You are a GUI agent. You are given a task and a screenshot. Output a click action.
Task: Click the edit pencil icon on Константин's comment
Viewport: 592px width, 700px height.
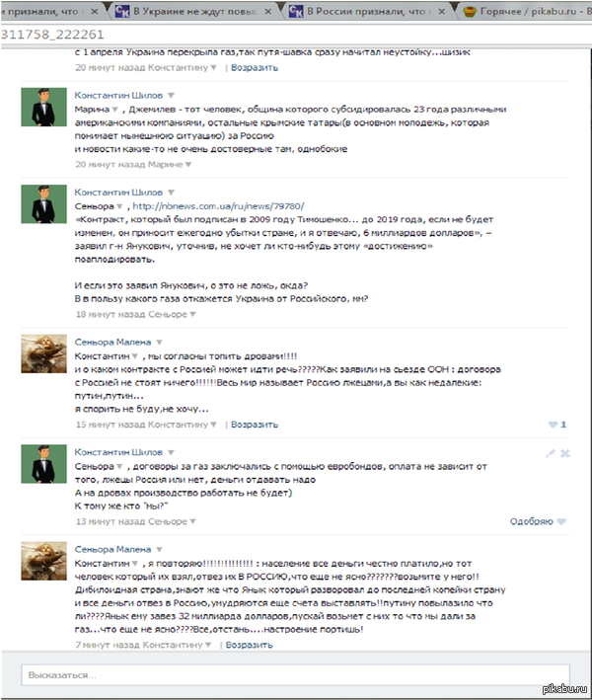click(x=551, y=453)
